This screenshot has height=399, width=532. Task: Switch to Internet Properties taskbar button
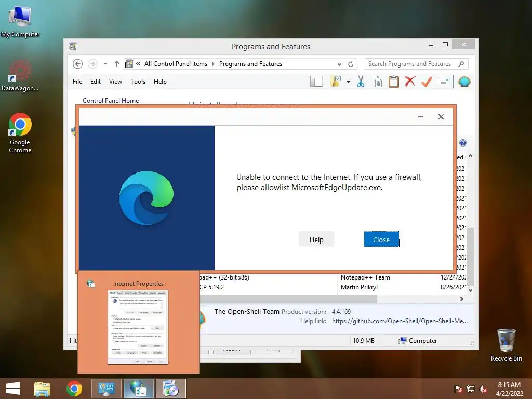138,389
